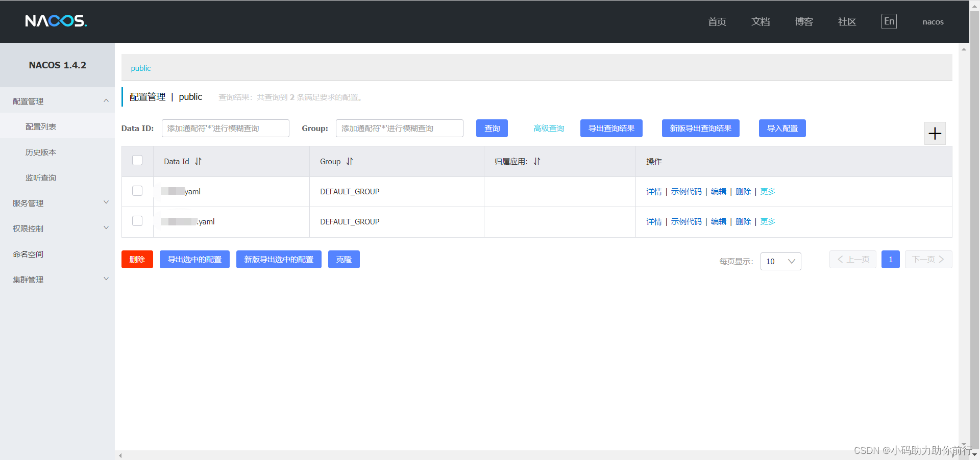The height and width of the screenshot is (460, 980).
Task: Open 高级查询 advanced search
Action: pos(549,129)
